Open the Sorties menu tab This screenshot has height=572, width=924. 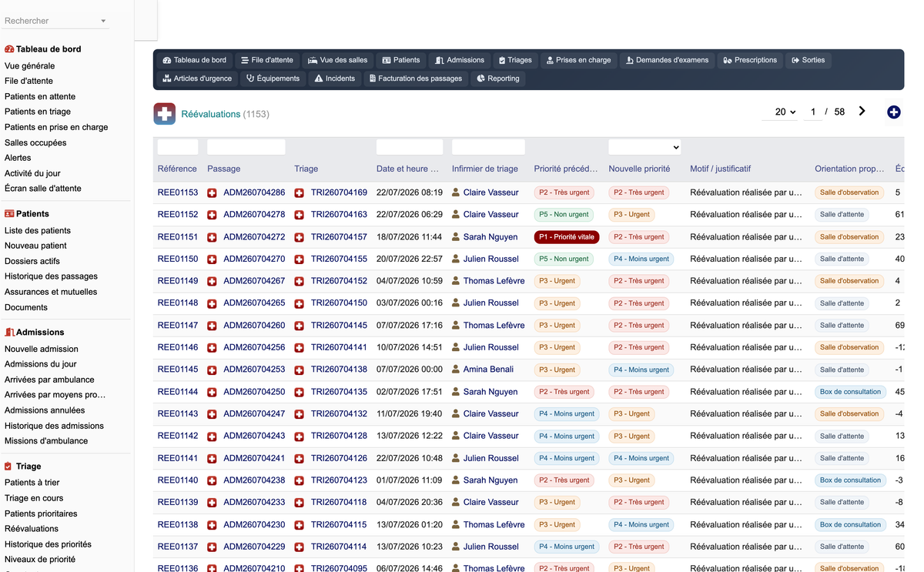pyautogui.click(x=808, y=60)
